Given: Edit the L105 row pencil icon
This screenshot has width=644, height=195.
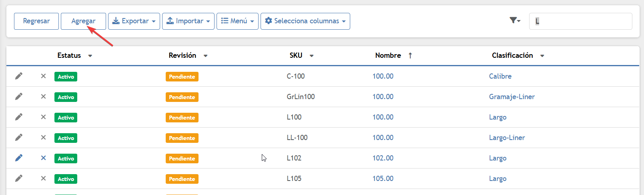Looking at the screenshot, I should pos(19,179).
